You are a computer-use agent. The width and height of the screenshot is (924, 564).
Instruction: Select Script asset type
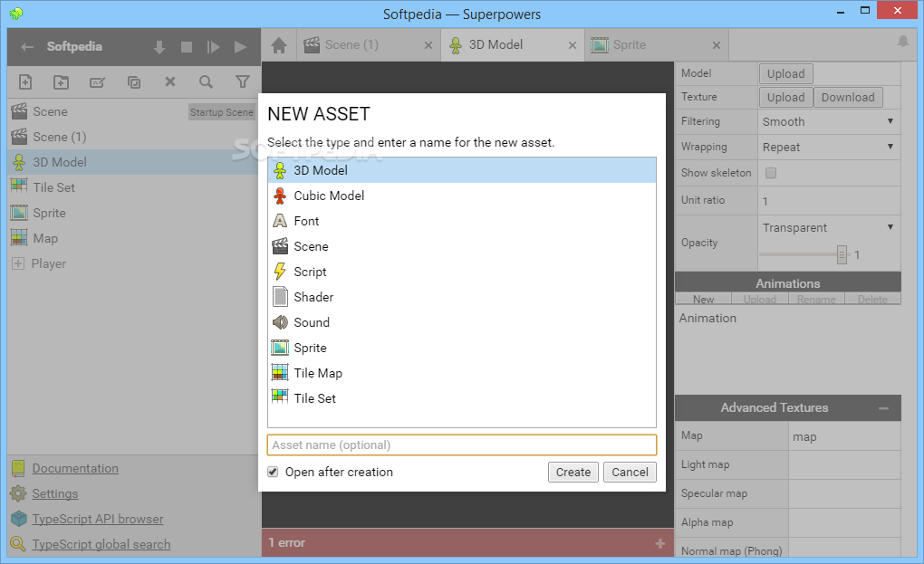(x=462, y=272)
